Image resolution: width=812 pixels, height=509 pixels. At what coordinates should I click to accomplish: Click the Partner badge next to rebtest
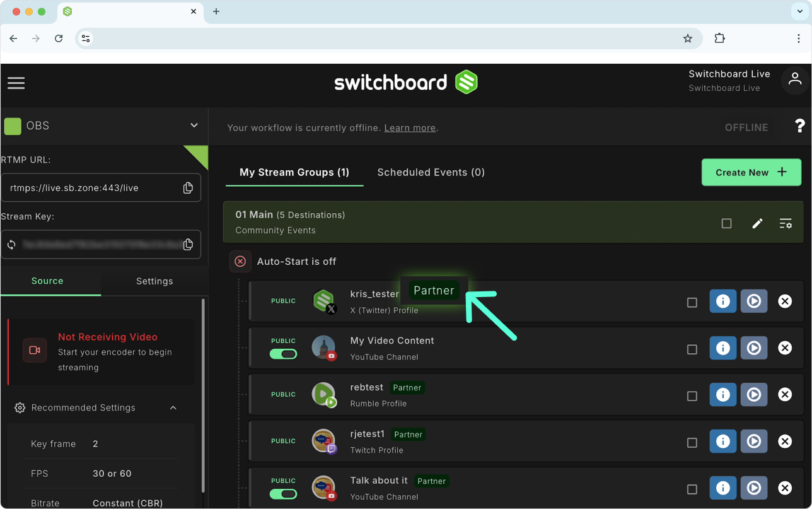click(407, 387)
